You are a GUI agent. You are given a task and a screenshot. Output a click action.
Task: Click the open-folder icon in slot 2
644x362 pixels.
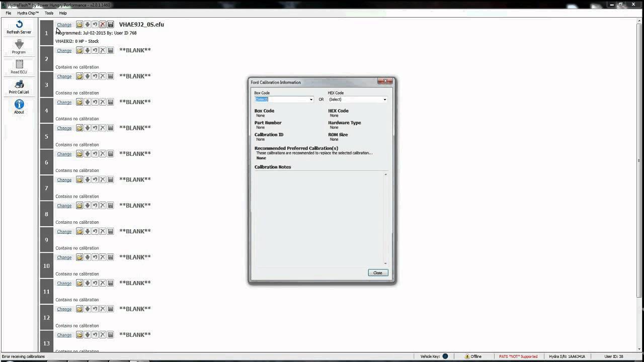(x=79, y=50)
